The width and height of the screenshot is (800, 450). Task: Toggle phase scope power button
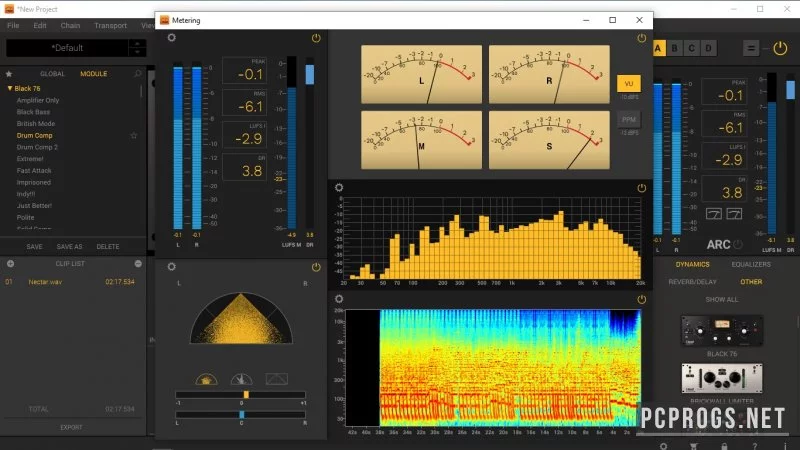coord(316,267)
